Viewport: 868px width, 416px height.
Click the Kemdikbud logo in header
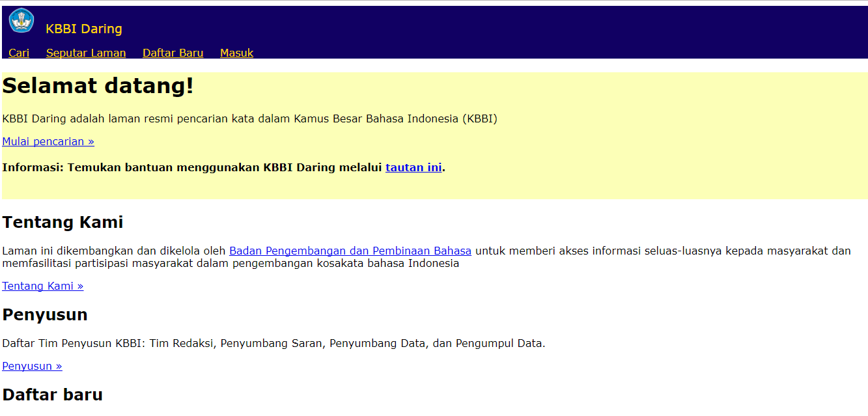(21, 21)
